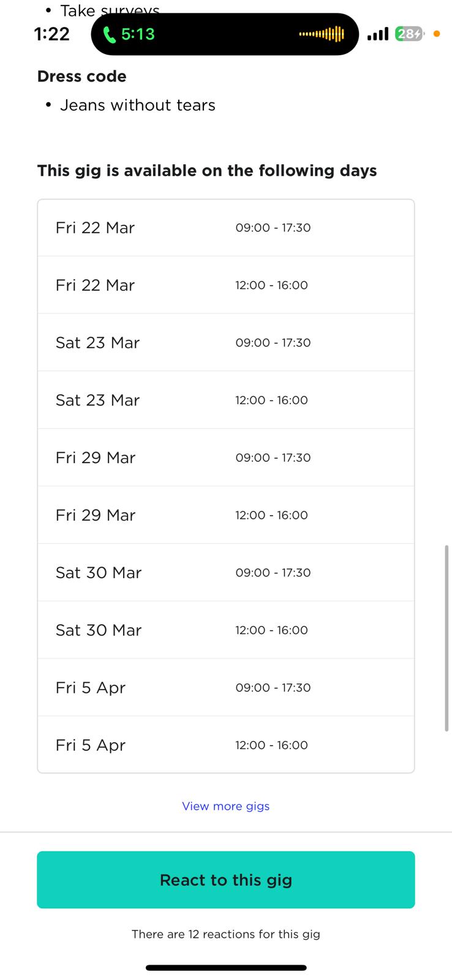Pick Fri 29 Mar 12:00 - 16:00 row
This screenshot has width=452, height=980.
226,515
